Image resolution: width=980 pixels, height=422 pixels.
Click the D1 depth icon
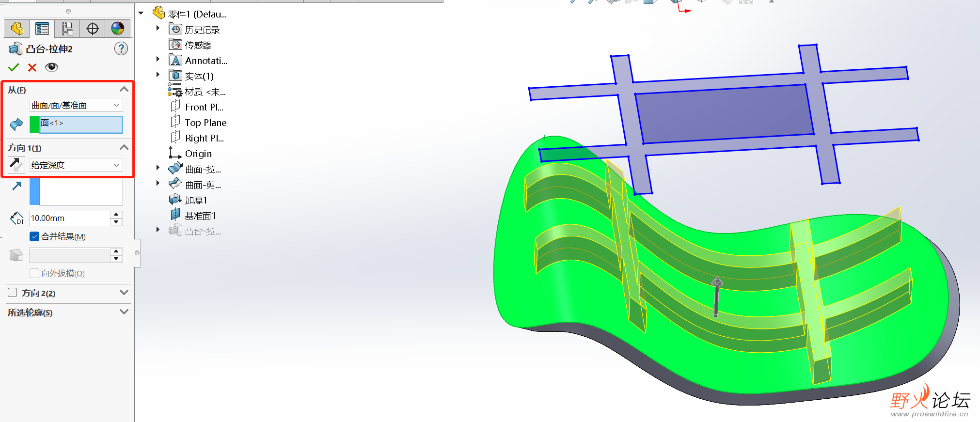[16, 219]
